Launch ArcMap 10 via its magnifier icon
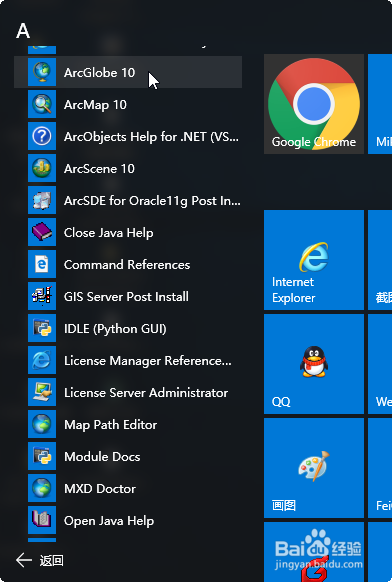 42,104
